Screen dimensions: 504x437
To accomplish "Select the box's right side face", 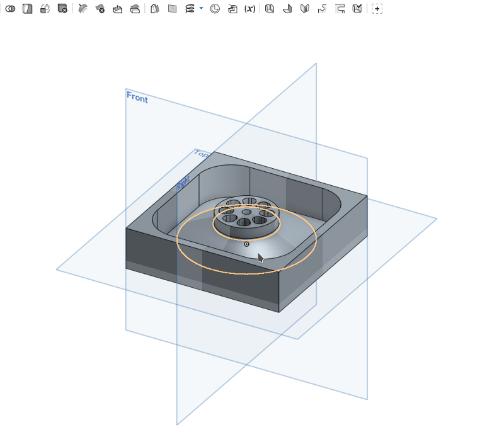I will [323, 254].
